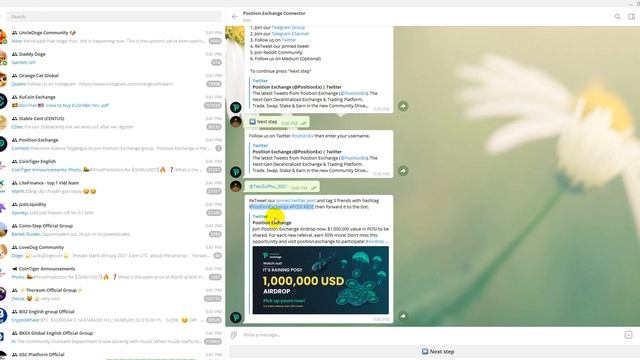
Task: Forward the 1,000,000 USD airdrop message
Action: tap(403, 316)
